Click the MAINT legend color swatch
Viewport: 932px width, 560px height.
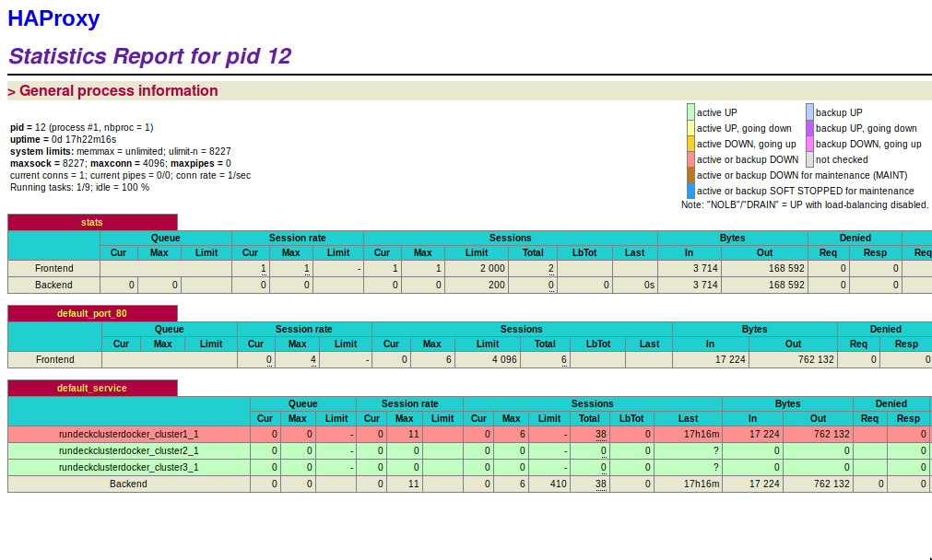tap(690, 175)
